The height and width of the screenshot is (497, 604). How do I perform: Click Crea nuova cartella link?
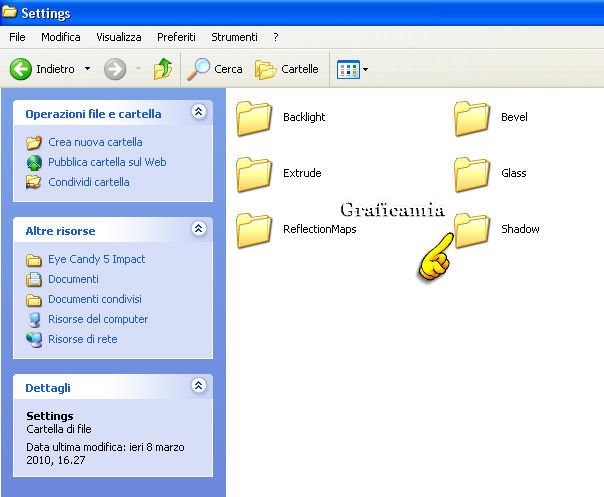click(95, 142)
